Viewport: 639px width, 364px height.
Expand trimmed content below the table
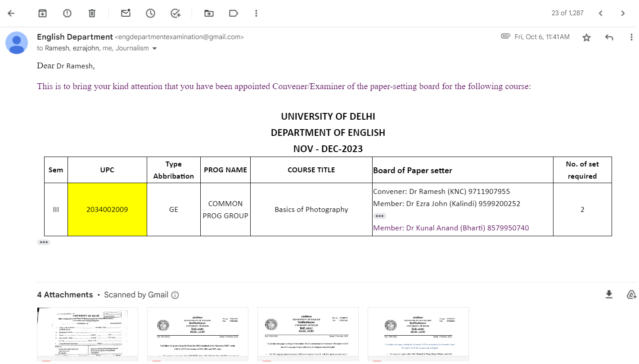pos(44,242)
